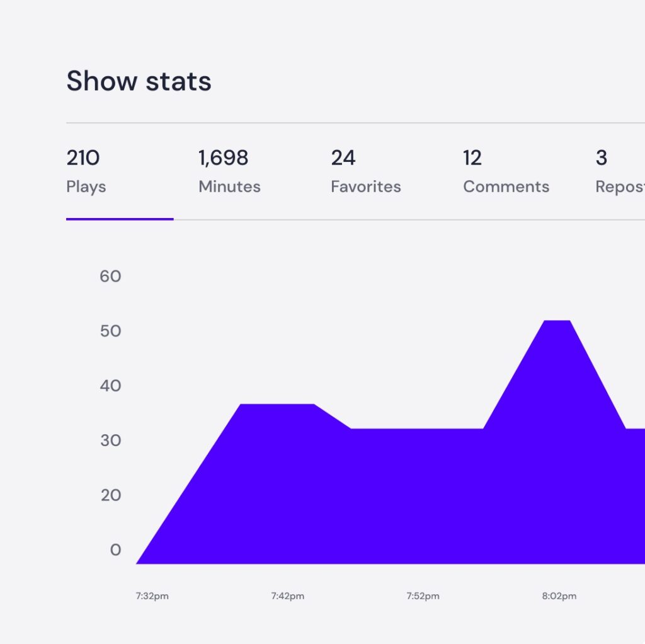Click the 60 label on y-axis
Screen dimensions: 645x644
(110, 276)
